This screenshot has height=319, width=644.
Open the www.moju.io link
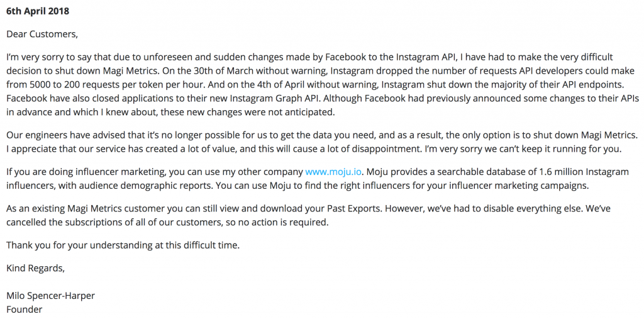click(333, 171)
